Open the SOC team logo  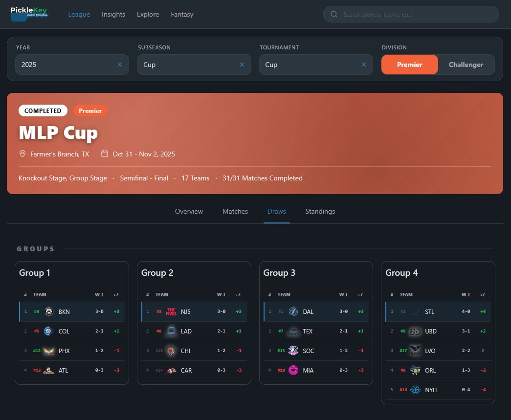tap(293, 351)
